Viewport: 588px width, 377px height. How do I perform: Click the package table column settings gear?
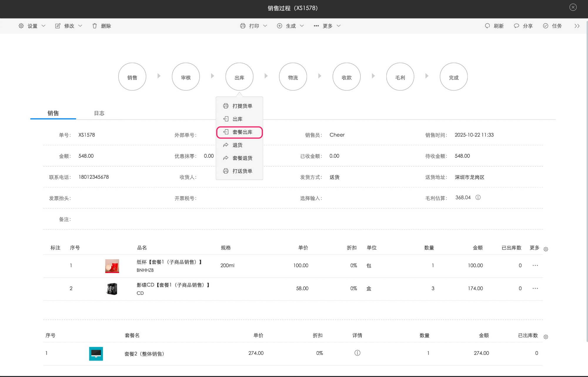coord(546,337)
